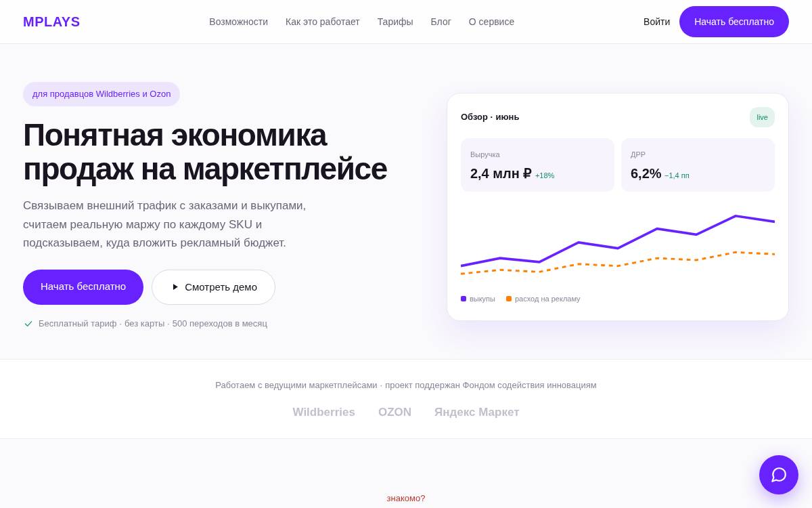Open the Тарифы page

click(x=395, y=22)
